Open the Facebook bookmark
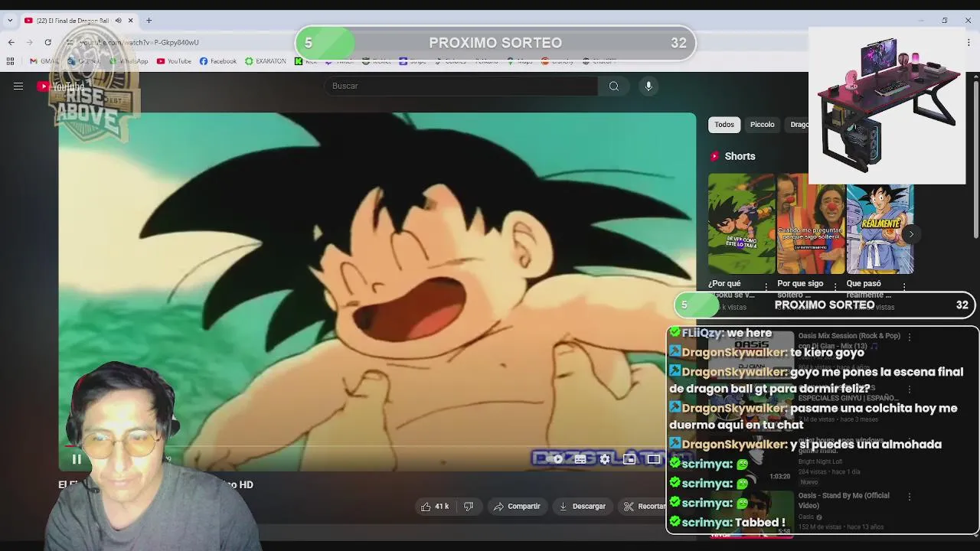This screenshot has width=980, height=551. pyautogui.click(x=218, y=61)
